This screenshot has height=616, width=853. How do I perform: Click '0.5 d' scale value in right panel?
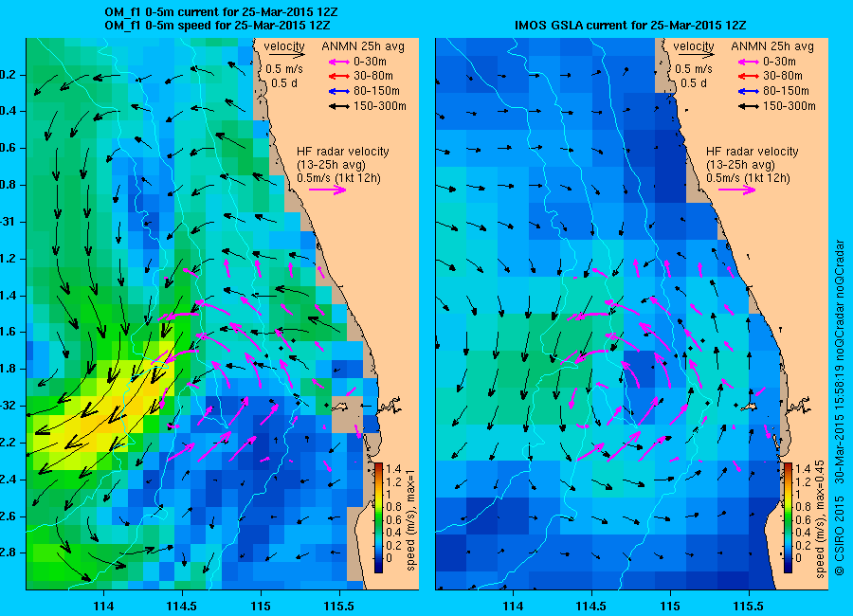[694, 83]
